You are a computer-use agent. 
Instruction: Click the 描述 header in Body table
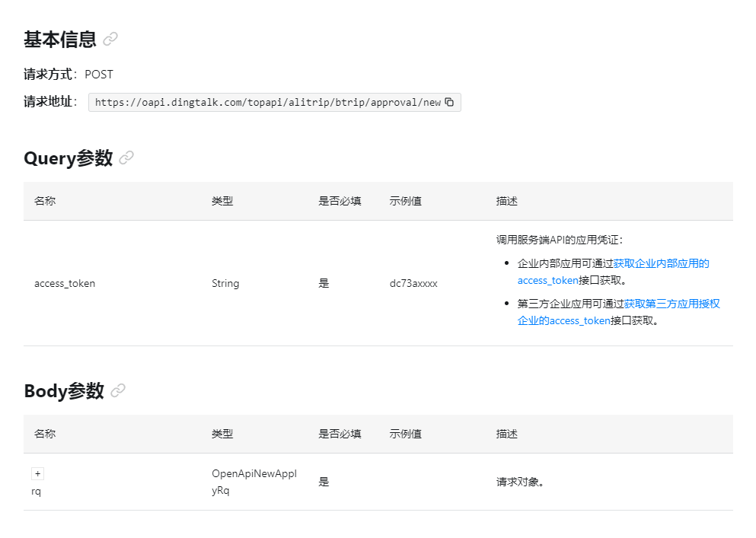(x=506, y=434)
